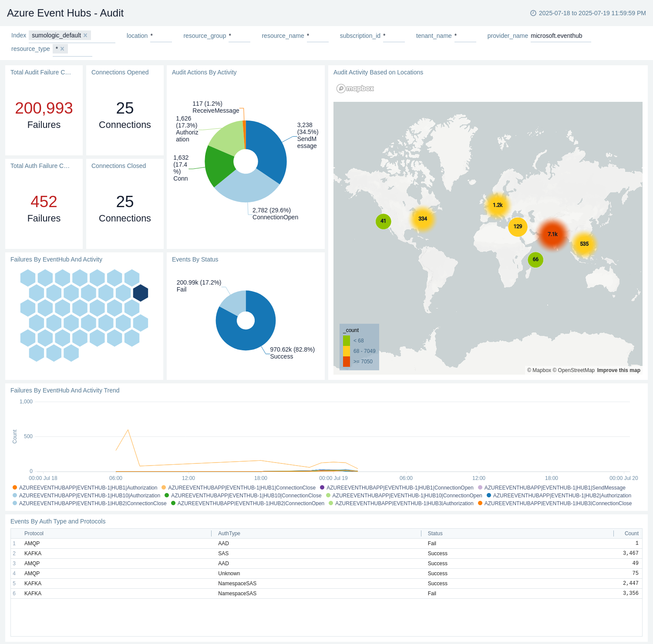
Task: Click Failures By EventHub And Activity Trend title
Action: click(x=65, y=390)
